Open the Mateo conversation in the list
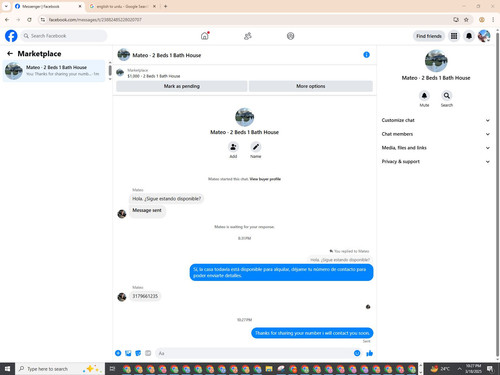The image size is (500, 375). pyautogui.click(x=54, y=71)
